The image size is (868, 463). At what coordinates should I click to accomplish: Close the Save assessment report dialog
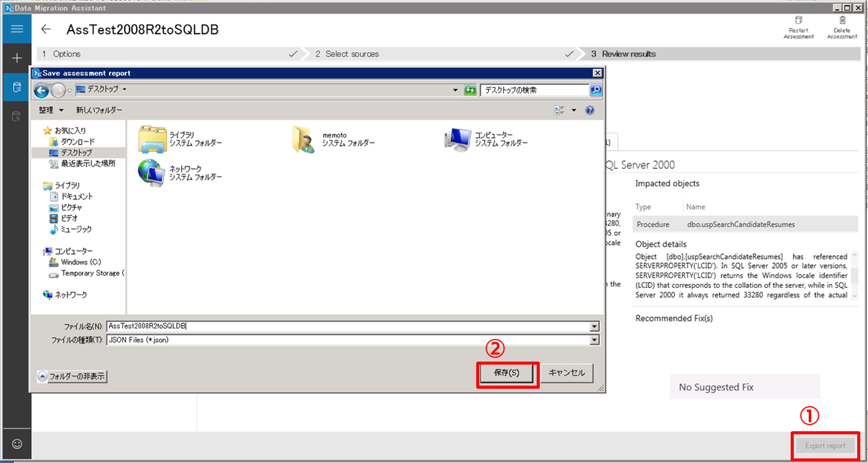(597, 73)
